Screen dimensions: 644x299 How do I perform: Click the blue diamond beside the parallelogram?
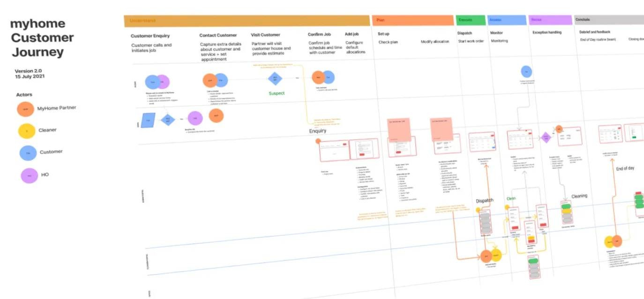168,119
